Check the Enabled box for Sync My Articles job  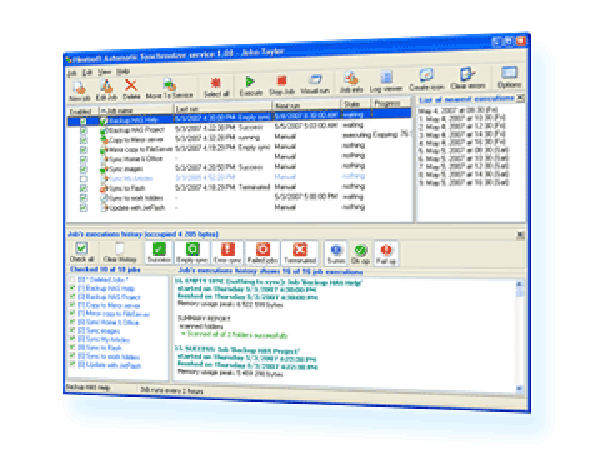click(x=83, y=179)
